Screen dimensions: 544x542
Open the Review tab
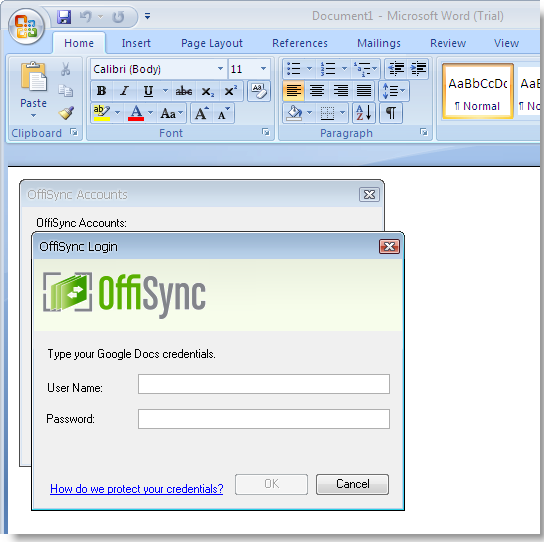[448, 43]
